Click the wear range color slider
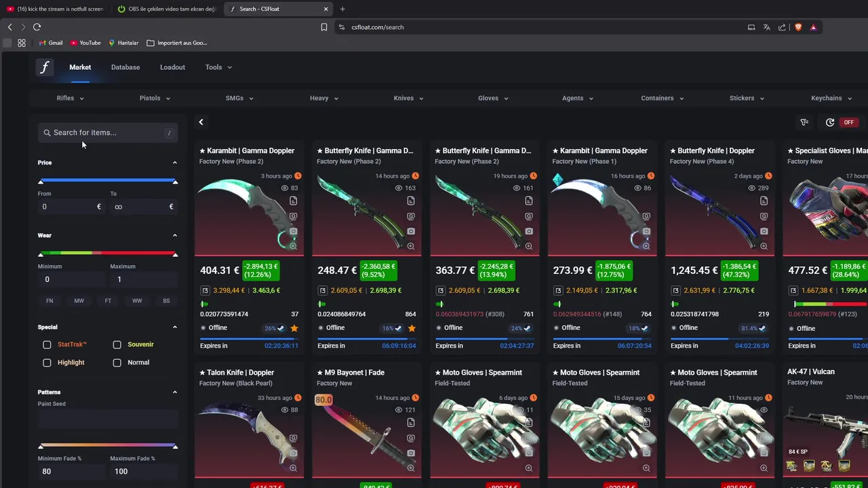868x488 pixels. coord(108,253)
